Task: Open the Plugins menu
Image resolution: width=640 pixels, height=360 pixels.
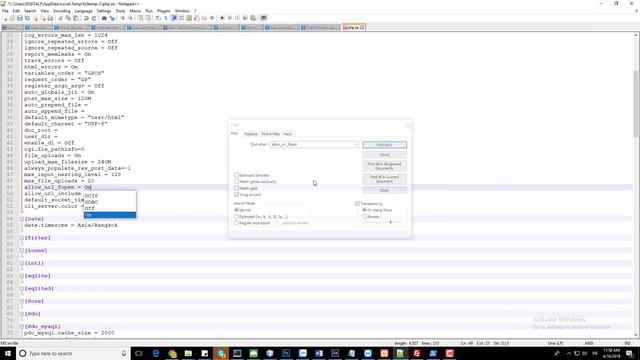Action: point(164,11)
